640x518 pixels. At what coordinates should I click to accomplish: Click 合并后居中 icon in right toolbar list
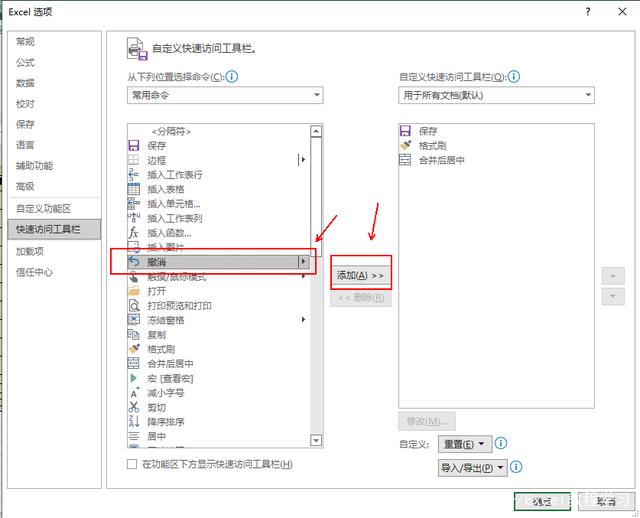(405, 160)
